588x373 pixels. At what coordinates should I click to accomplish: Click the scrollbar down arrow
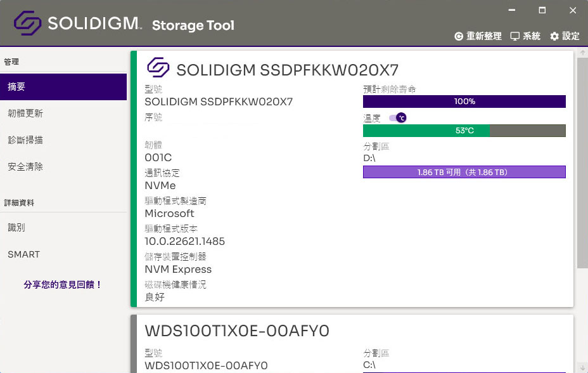(583, 368)
